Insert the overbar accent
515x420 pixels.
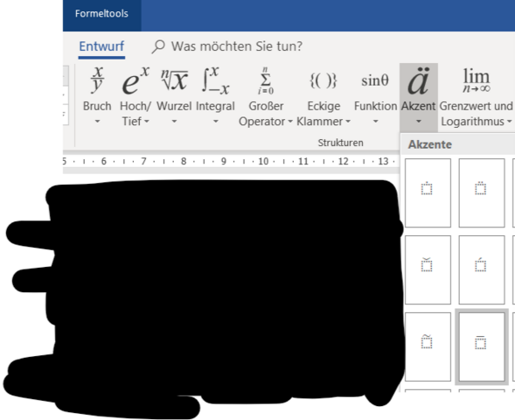tap(482, 346)
